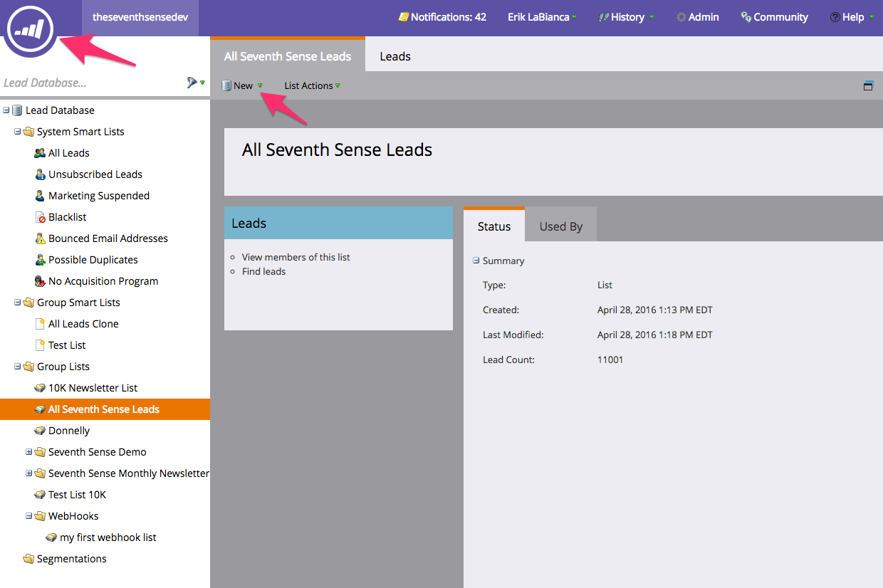Switch to the Leads tab
The height and width of the screenshot is (588, 883).
(395, 56)
